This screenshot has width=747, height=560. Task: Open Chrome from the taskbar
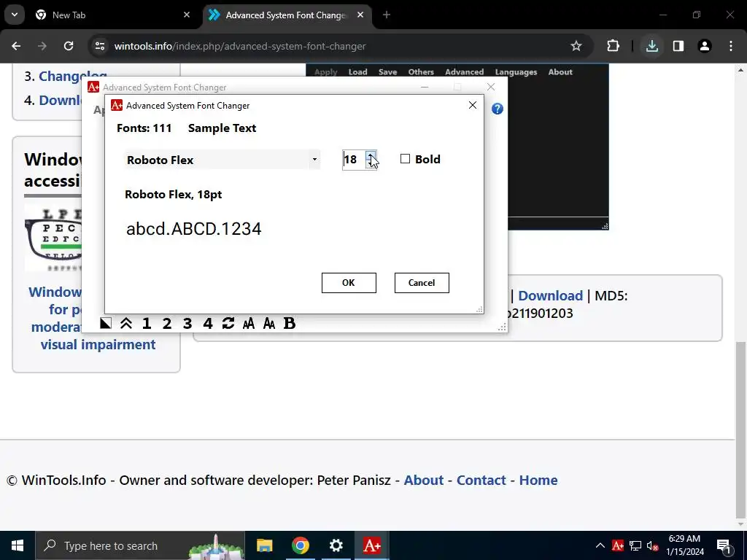(x=300, y=545)
